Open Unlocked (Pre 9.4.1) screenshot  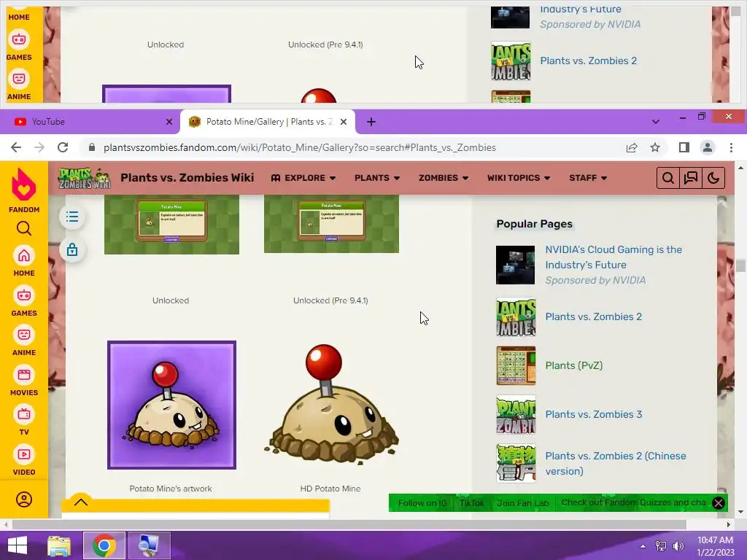point(331,224)
